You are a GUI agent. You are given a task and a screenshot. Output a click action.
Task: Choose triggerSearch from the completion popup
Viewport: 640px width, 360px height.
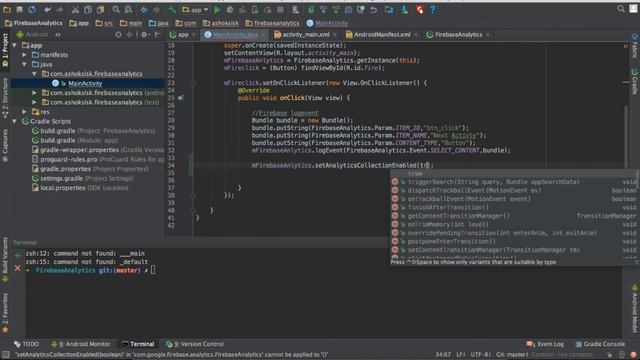point(514,182)
